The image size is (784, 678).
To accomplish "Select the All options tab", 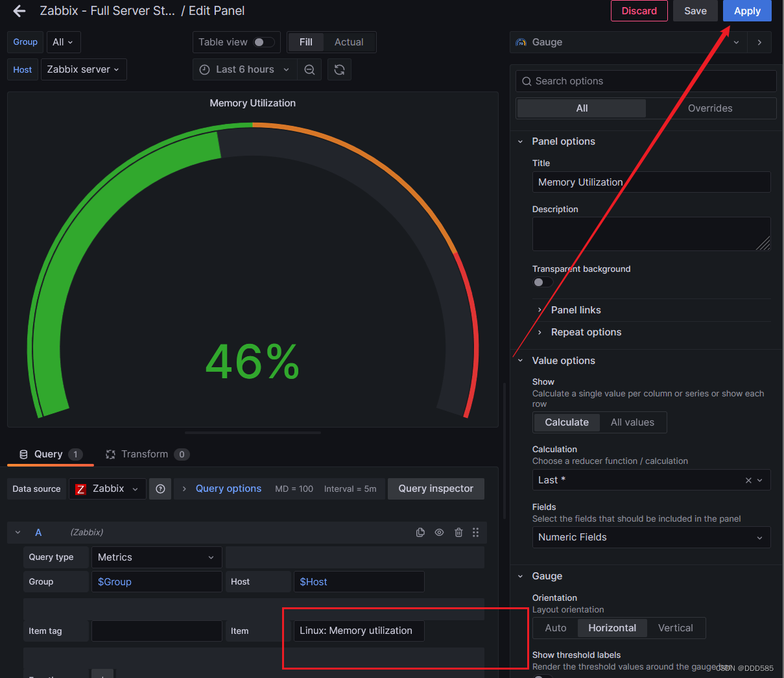I will [582, 108].
